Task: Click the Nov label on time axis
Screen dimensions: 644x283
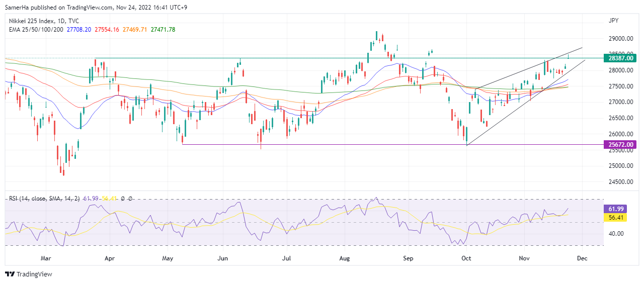Action: click(x=524, y=259)
